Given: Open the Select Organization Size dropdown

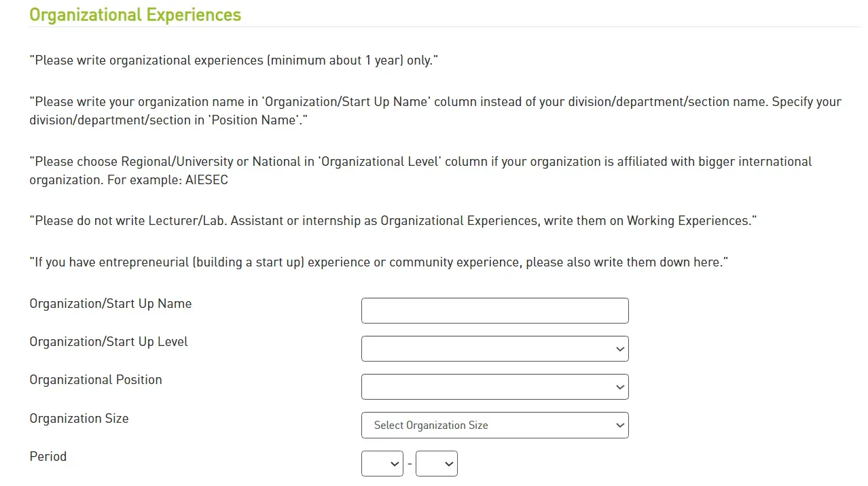Looking at the screenshot, I should coord(494,425).
